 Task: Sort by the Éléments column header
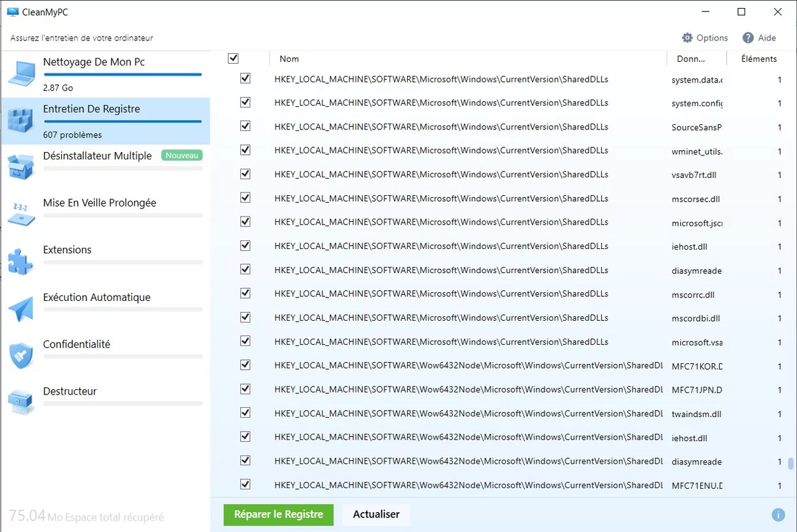point(759,58)
